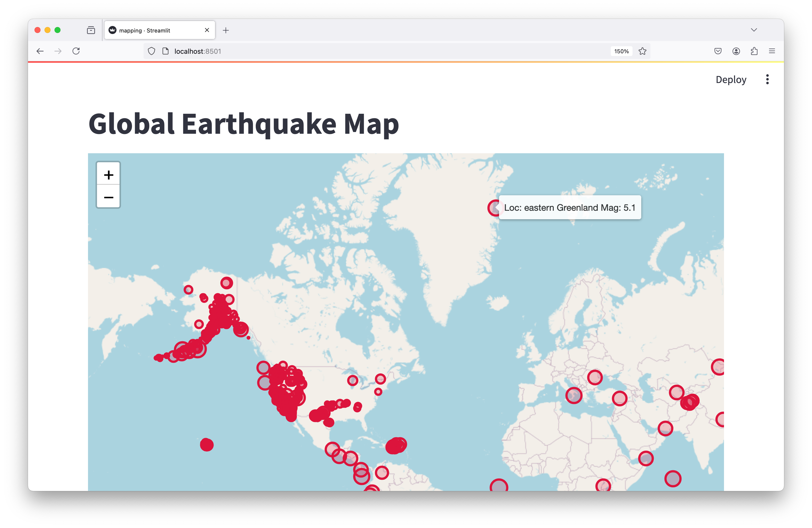Open recent browsing view icon in tab bar

click(91, 30)
